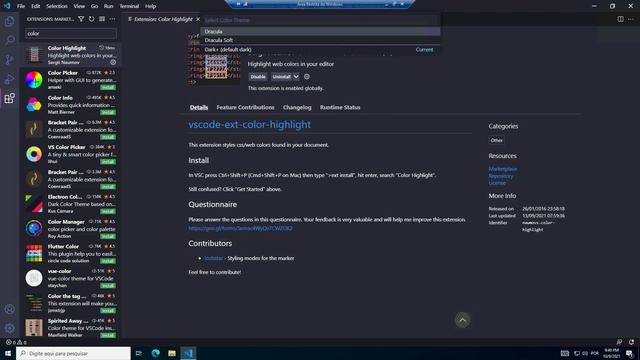
Task: Open the Help menu
Action: click(x=151, y=6)
